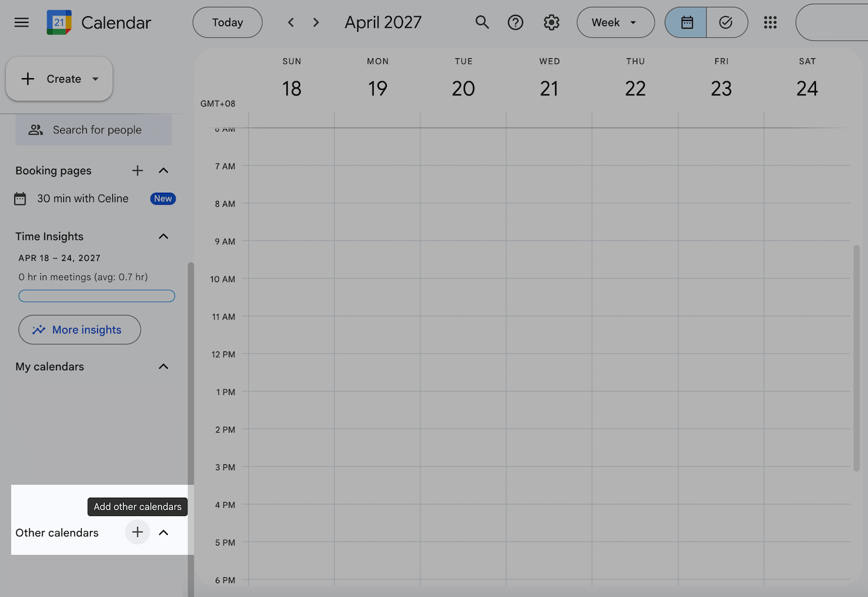868x597 pixels.
Task: Switch to Tasks view
Action: coord(727,22)
